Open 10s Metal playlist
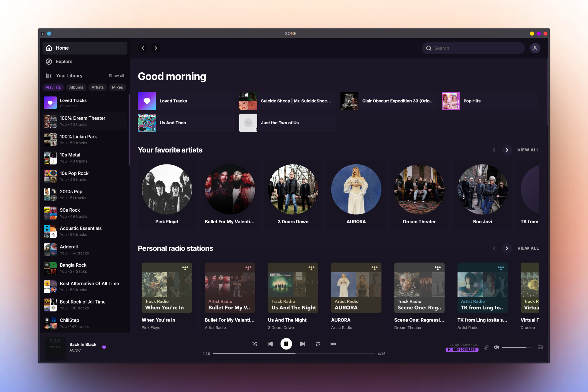This screenshot has height=392, width=588. click(85, 158)
